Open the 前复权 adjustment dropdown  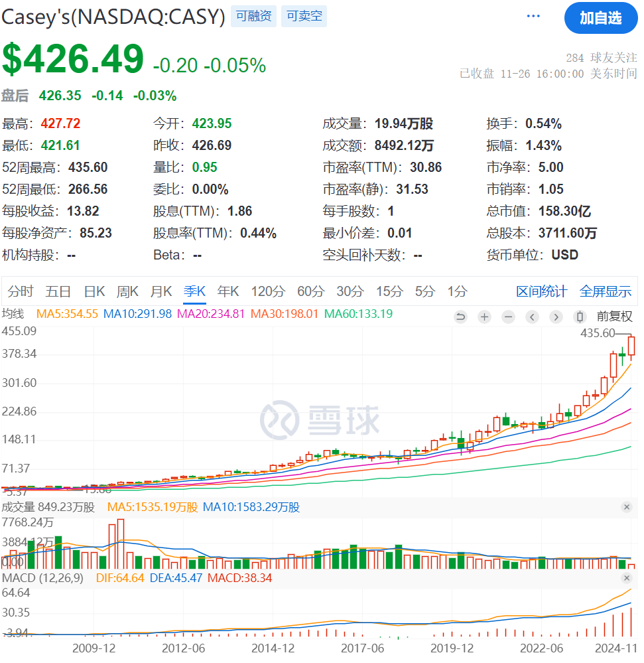615,317
